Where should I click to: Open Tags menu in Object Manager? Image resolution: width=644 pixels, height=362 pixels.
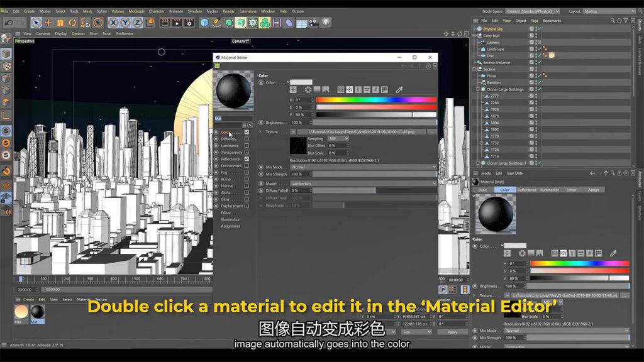(535, 21)
